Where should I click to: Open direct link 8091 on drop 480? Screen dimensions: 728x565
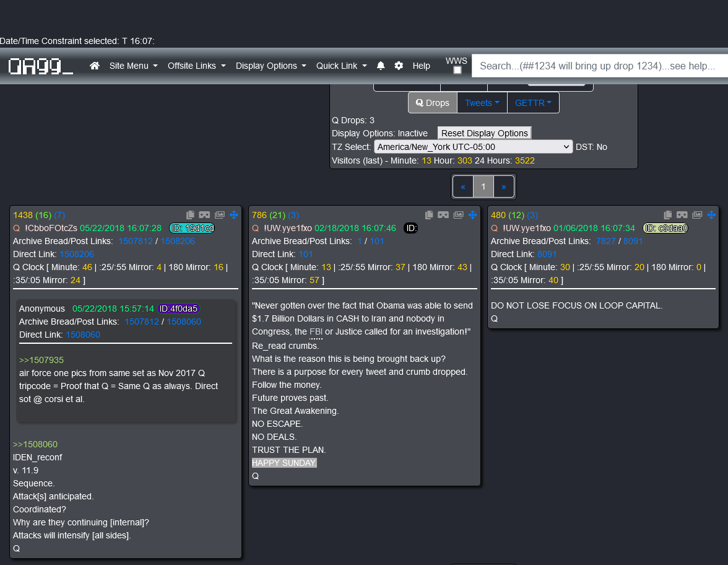pos(547,254)
